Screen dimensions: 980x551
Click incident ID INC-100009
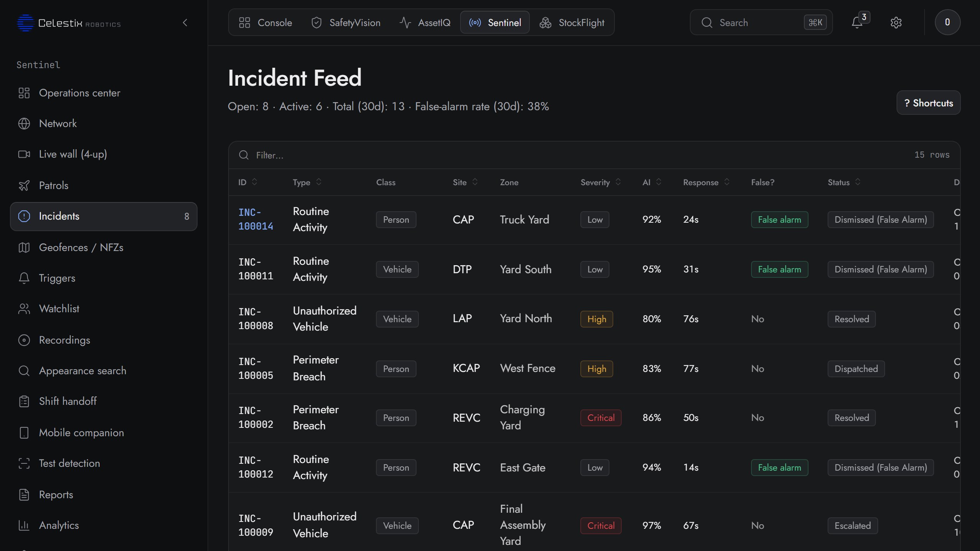pyautogui.click(x=256, y=525)
